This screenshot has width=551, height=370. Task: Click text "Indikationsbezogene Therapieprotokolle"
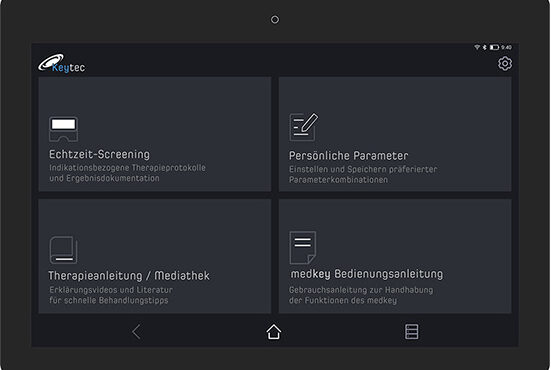click(x=127, y=168)
